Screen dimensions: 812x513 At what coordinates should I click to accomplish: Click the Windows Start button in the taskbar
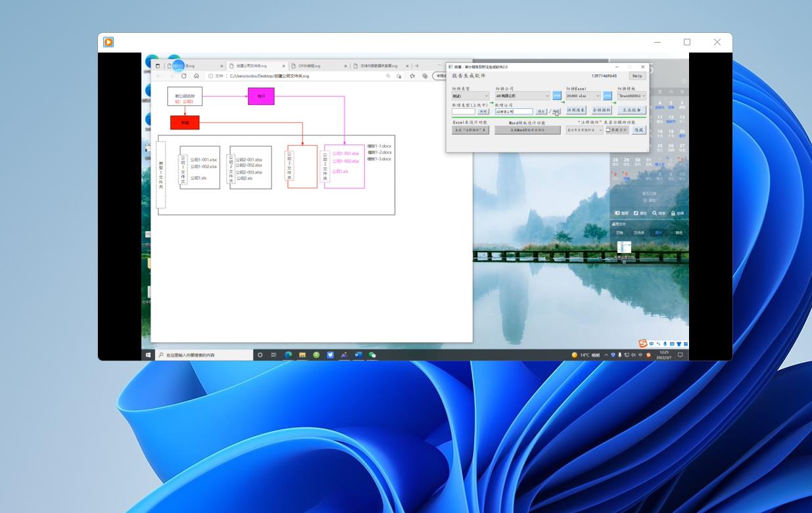(x=148, y=355)
